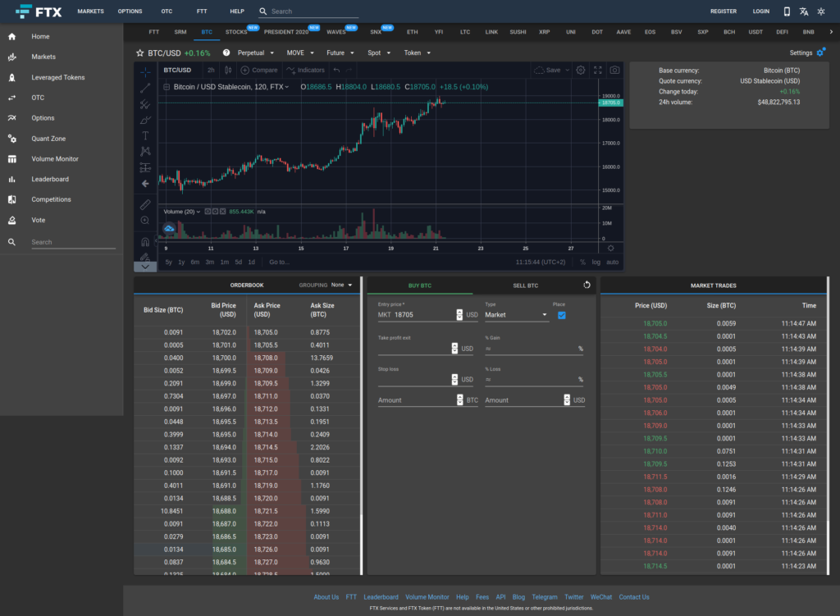840x616 pixels.
Task: Switch to the ETH market tab
Action: click(412, 32)
